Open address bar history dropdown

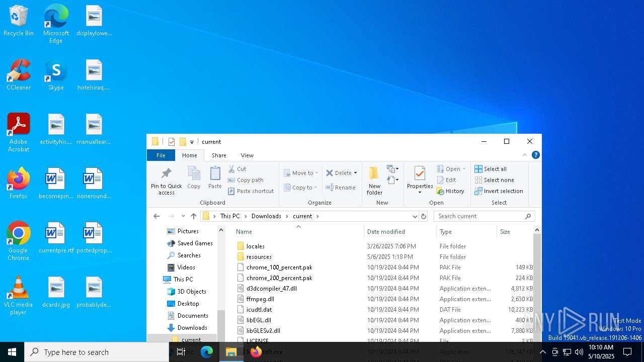(x=415, y=216)
